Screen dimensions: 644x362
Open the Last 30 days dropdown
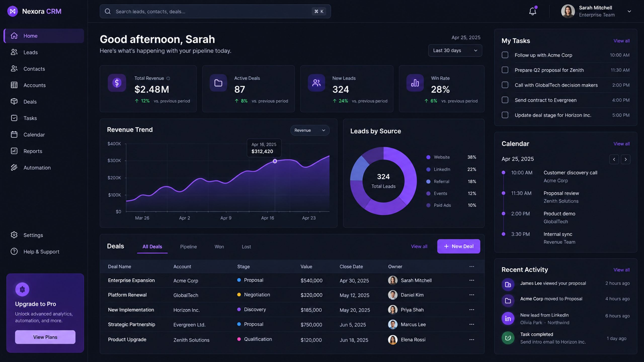click(x=455, y=51)
